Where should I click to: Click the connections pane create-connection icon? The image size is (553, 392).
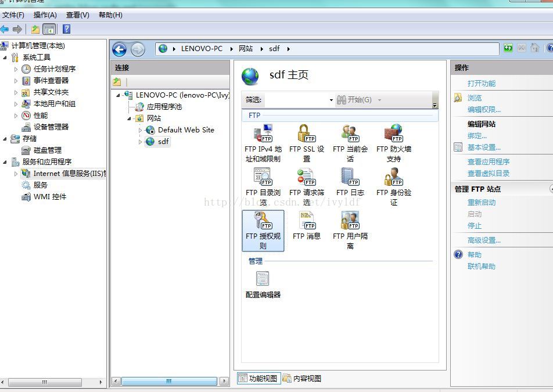(x=117, y=82)
